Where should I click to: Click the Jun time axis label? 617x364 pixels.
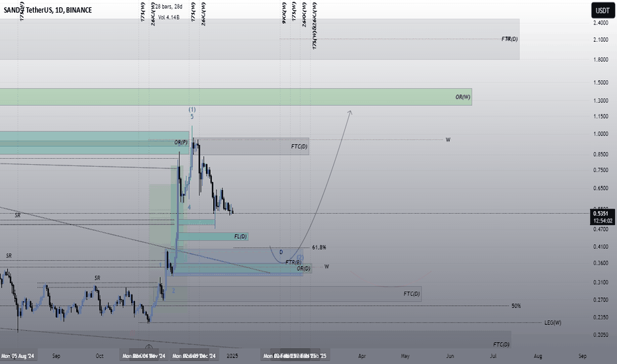(450, 356)
